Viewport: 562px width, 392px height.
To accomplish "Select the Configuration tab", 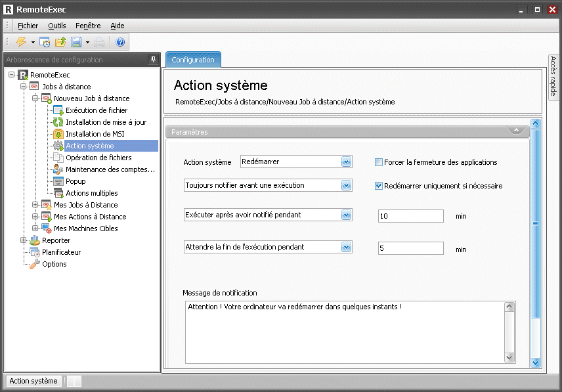I will click(193, 60).
